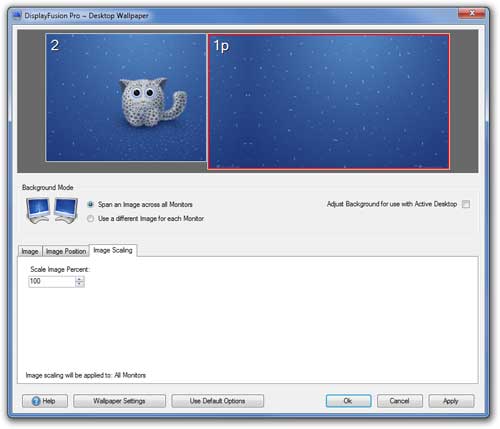Click the Cancel button
500x429 pixels.
point(400,401)
